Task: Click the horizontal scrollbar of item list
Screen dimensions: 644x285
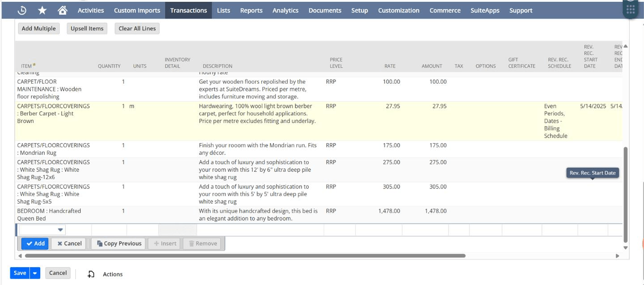Action: pyautogui.click(x=245, y=256)
